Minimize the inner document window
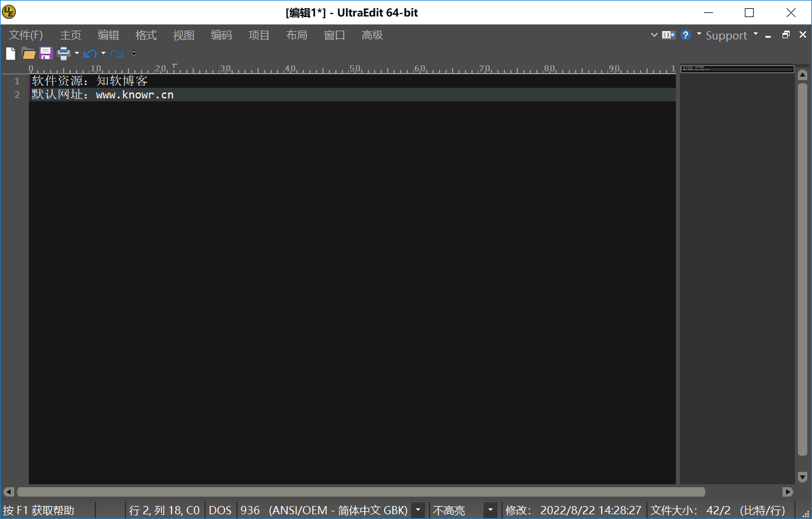This screenshot has width=812, height=519. 768,36
